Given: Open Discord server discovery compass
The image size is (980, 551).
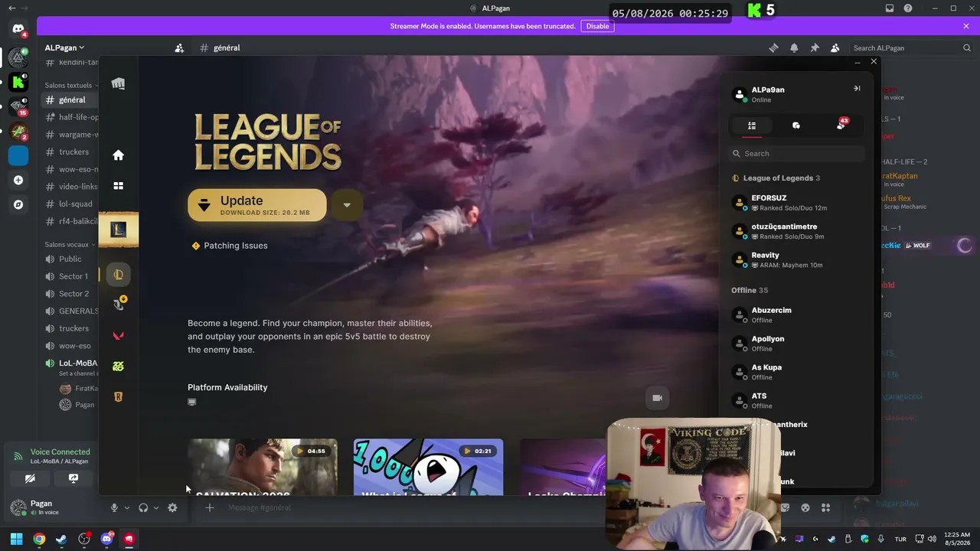Looking at the screenshot, I should coord(18,205).
